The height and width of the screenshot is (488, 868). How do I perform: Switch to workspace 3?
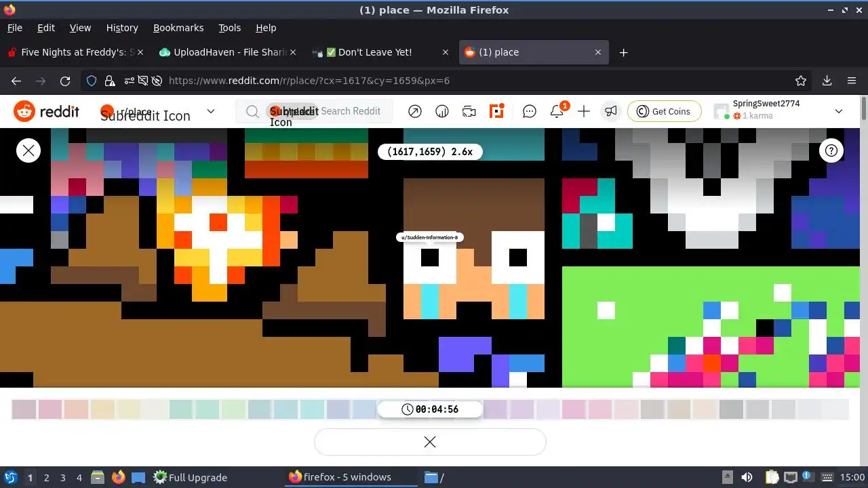click(x=62, y=477)
